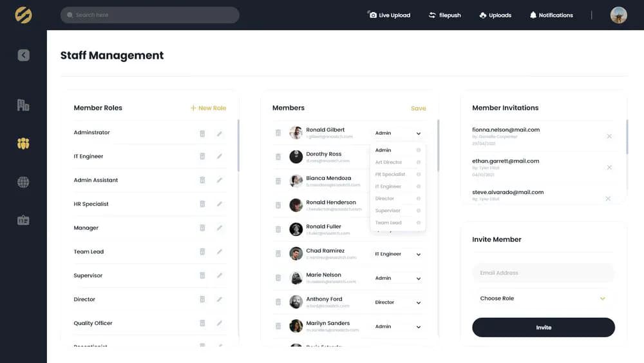Open Anthony Ford's Director role dropdown

397,302
